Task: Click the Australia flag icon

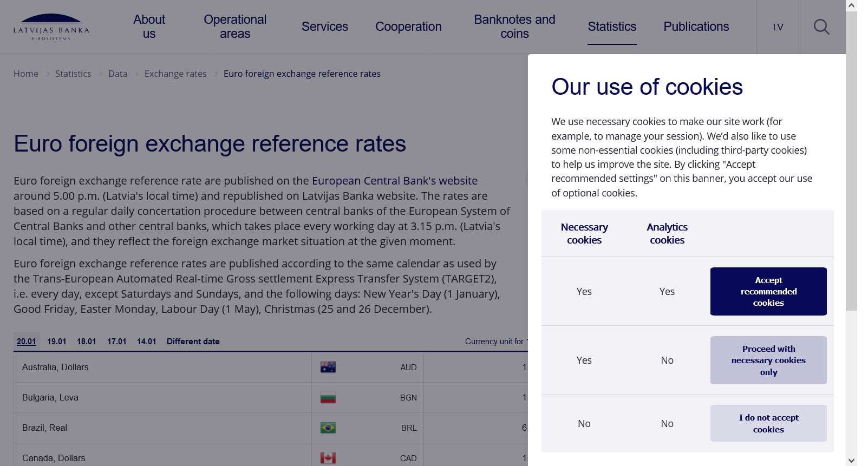Action: 328,367
